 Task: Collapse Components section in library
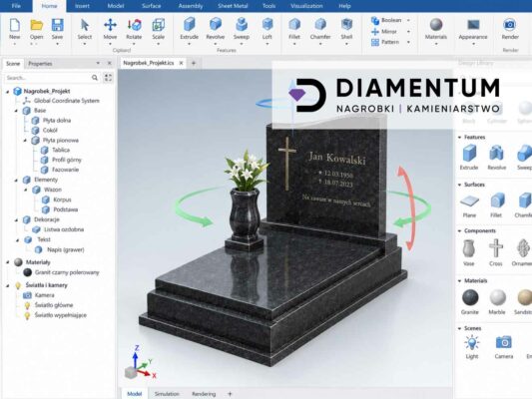(459, 230)
